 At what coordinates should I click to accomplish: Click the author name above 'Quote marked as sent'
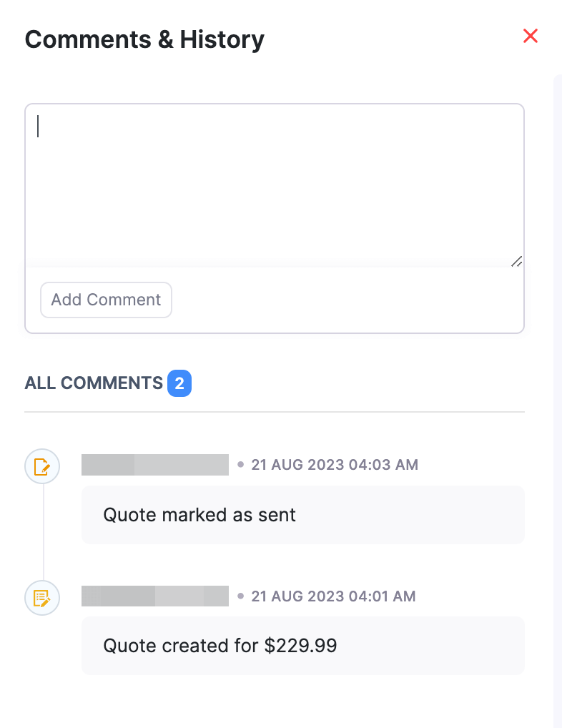[154, 465]
